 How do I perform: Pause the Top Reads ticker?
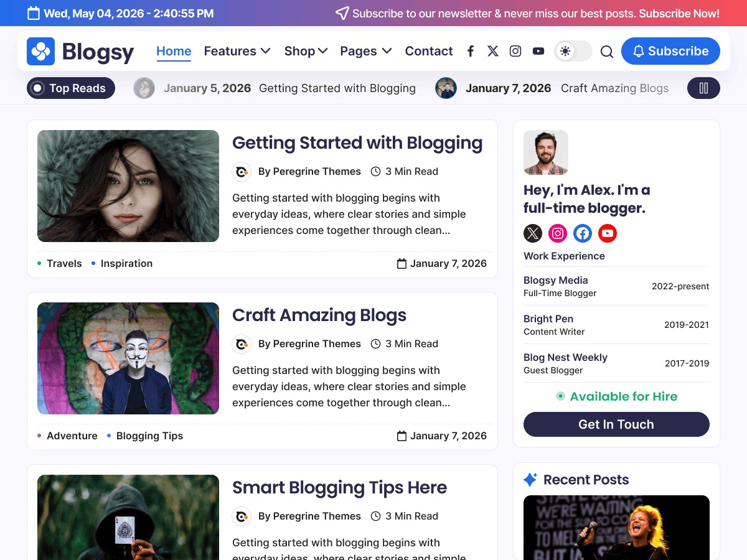(703, 88)
